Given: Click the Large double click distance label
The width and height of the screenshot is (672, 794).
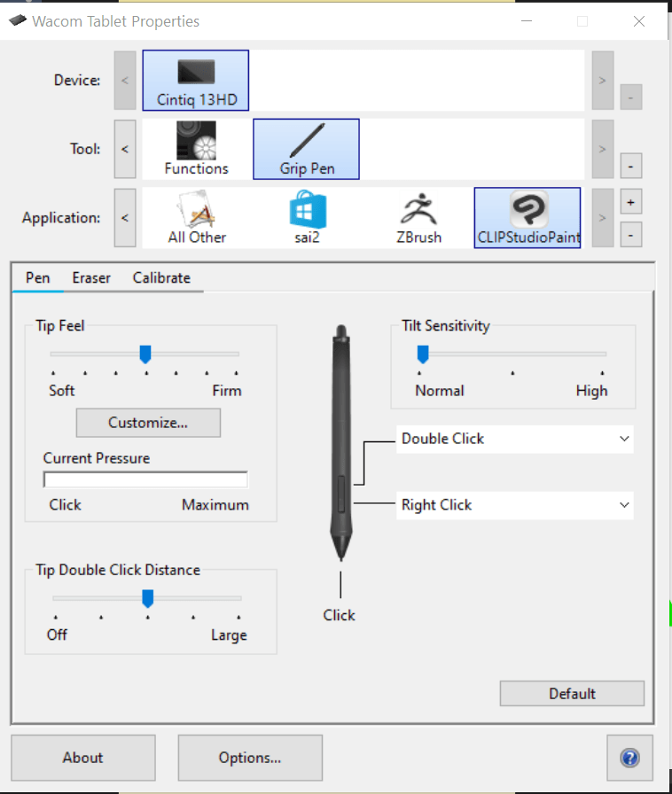Looking at the screenshot, I should pos(229,635).
